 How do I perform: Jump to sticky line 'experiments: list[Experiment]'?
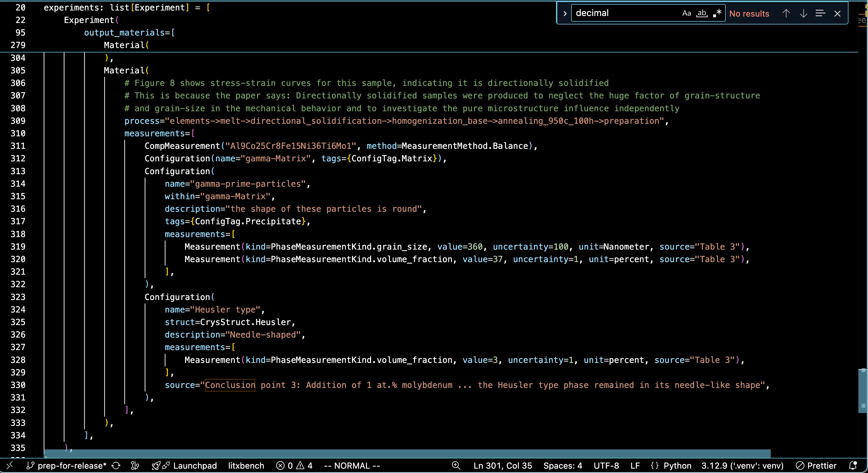point(127,7)
